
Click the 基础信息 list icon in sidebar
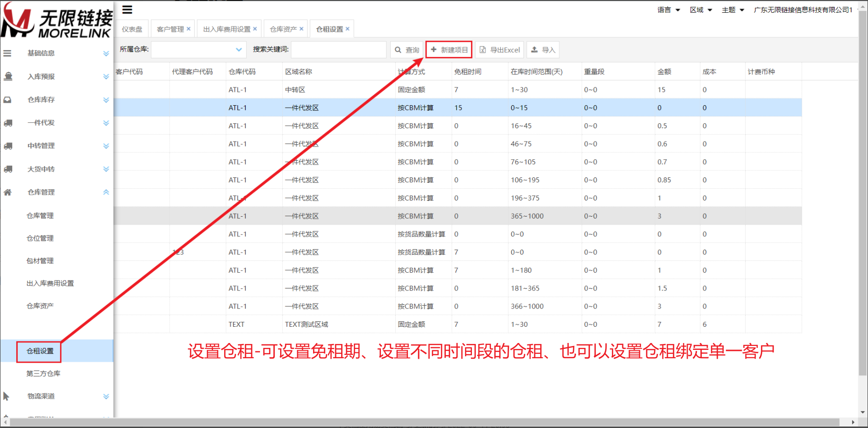7,53
